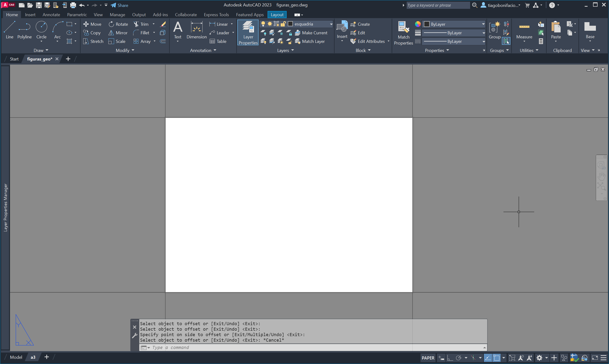609x364 pixels.
Task: Toggle the layer lightbulb on/off icon
Action: (x=263, y=24)
